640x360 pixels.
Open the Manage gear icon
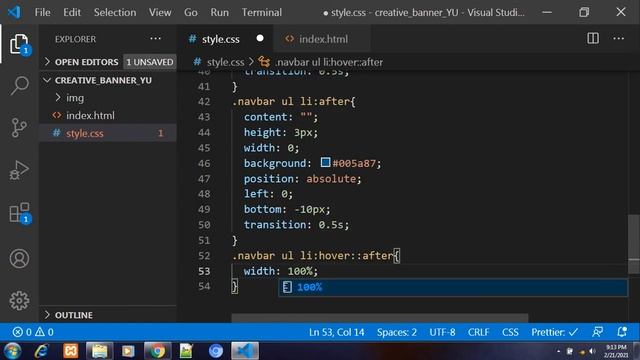click(19, 301)
